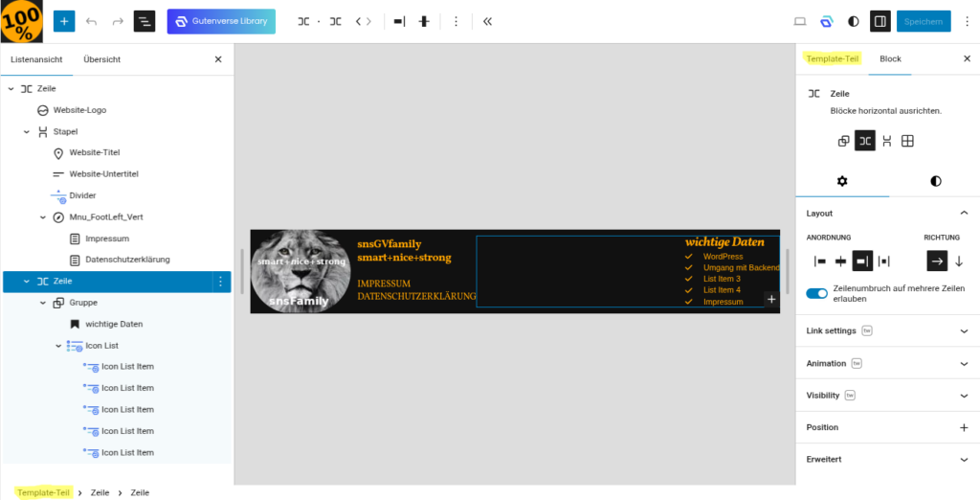
Task: Collapse the Stapel tree item
Action: 26,131
